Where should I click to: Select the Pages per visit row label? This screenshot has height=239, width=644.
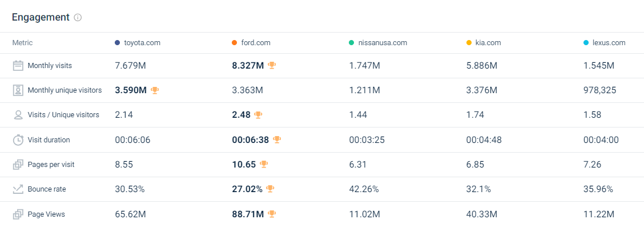click(x=51, y=165)
